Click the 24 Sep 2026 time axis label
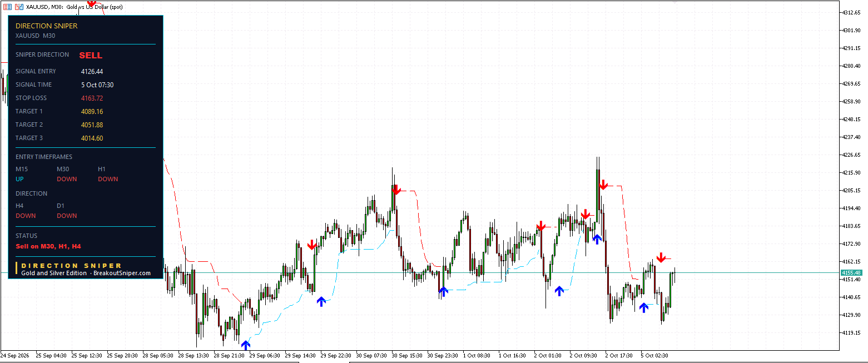 pyautogui.click(x=15, y=355)
